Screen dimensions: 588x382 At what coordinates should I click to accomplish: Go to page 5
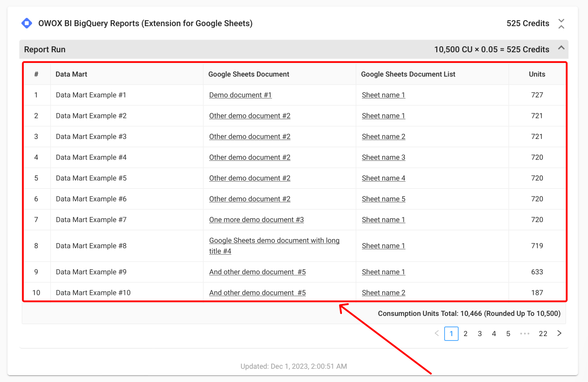pyautogui.click(x=508, y=334)
